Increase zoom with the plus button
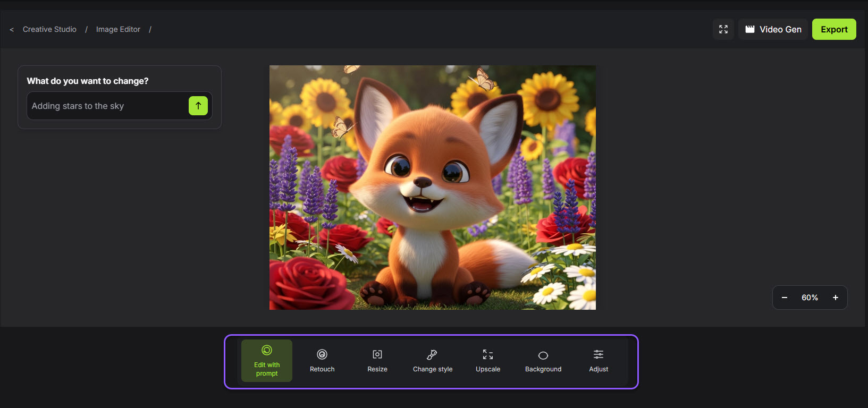868x408 pixels. pos(836,297)
